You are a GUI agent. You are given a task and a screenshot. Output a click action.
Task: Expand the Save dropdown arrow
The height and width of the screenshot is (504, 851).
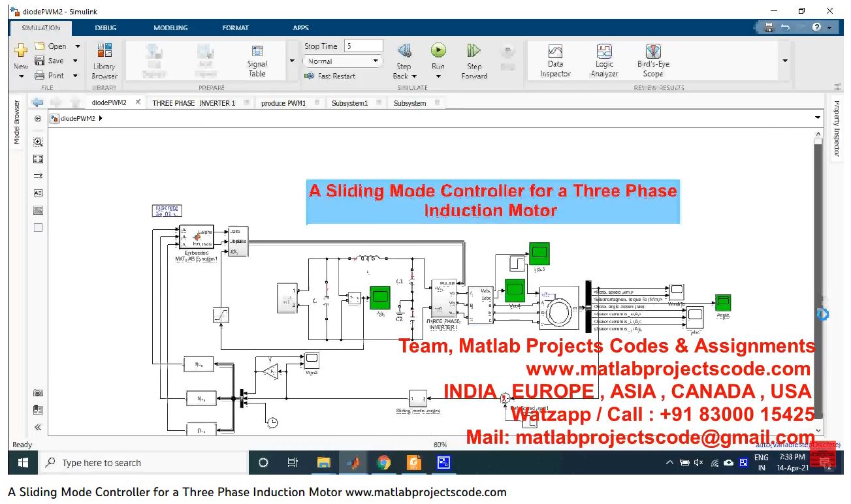tap(75, 61)
